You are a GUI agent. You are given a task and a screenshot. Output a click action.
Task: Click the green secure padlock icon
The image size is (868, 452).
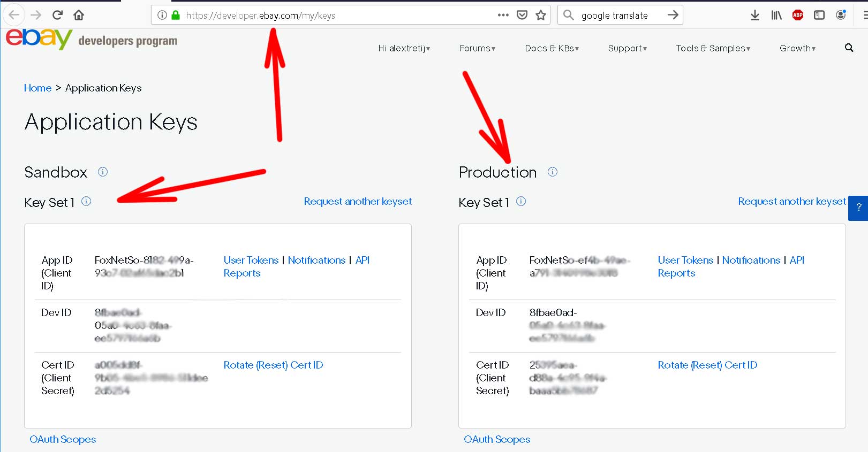pos(175,15)
